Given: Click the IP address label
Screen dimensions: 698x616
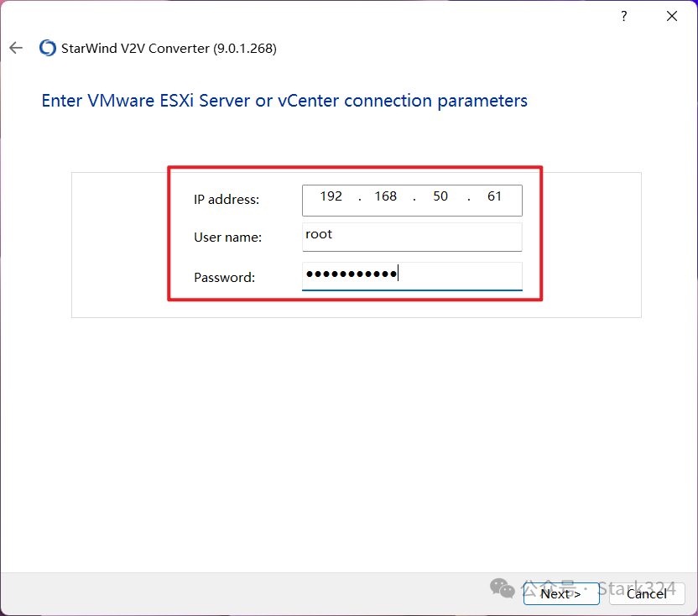Looking at the screenshot, I should coord(227,200).
